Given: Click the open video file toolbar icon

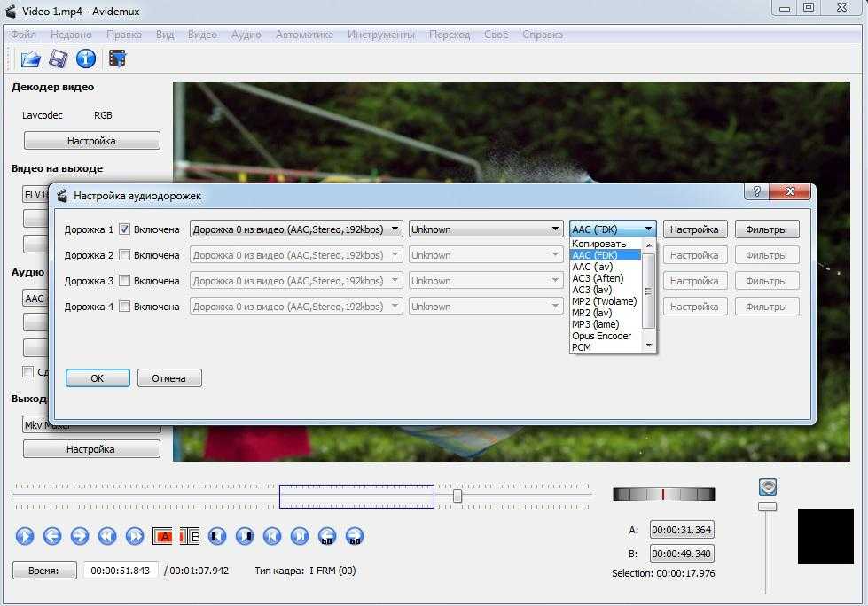Looking at the screenshot, I should coord(31,59).
